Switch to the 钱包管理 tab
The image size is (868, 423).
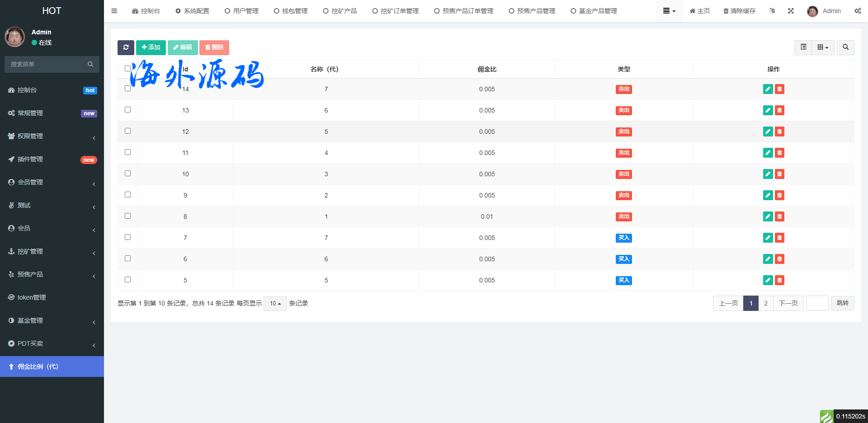[x=291, y=11]
